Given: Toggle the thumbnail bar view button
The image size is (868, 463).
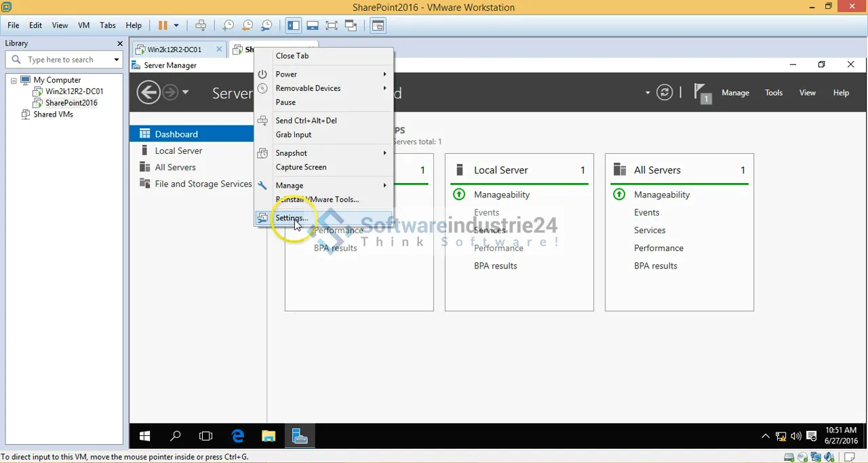Looking at the screenshot, I should click(313, 26).
